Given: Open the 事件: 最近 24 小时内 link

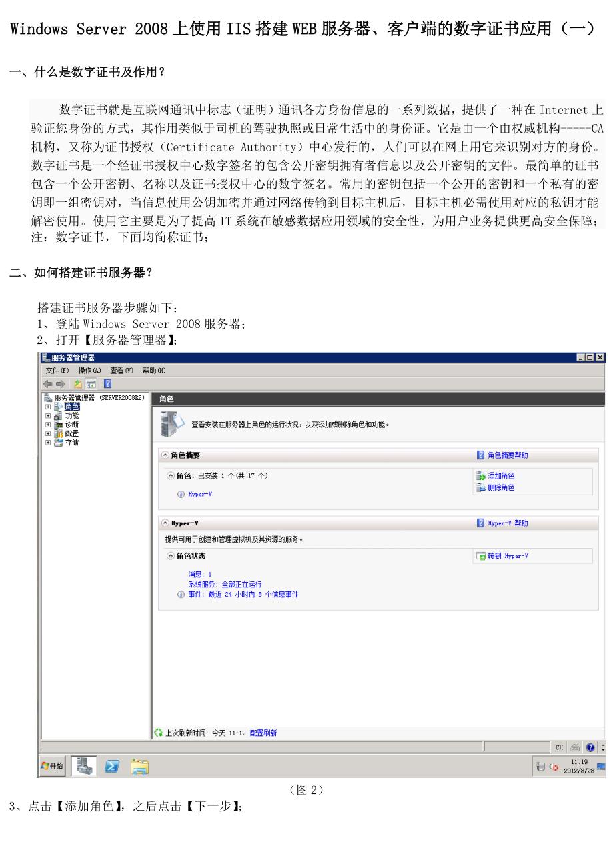Looking at the screenshot, I should 243,594.
